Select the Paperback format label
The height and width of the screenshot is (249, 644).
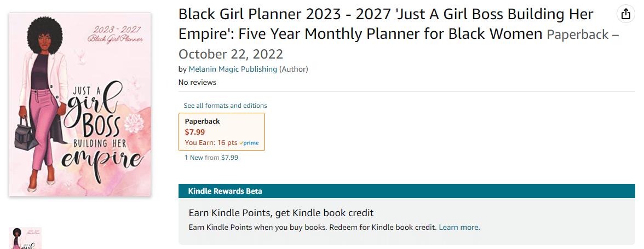point(202,121)
